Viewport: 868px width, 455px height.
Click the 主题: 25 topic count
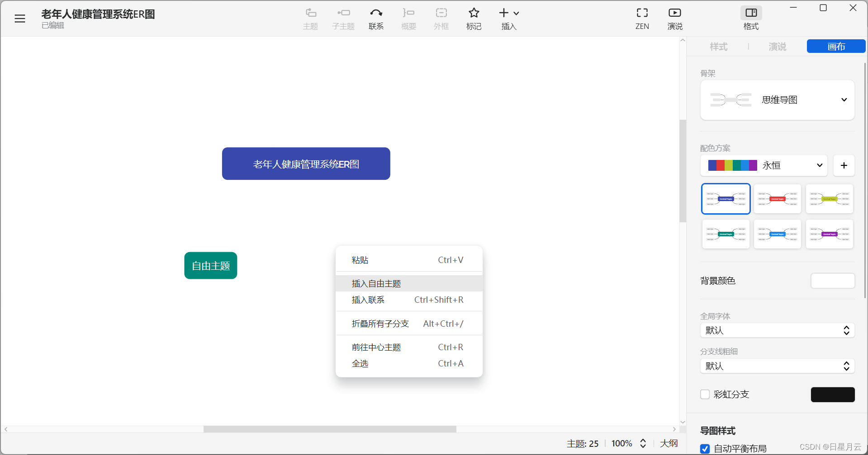pos(583,444)
